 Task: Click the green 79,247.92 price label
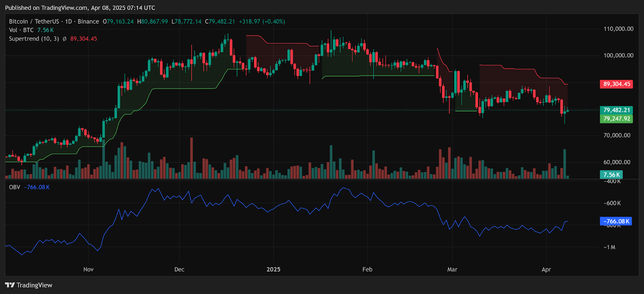click(x=616, y=119)
